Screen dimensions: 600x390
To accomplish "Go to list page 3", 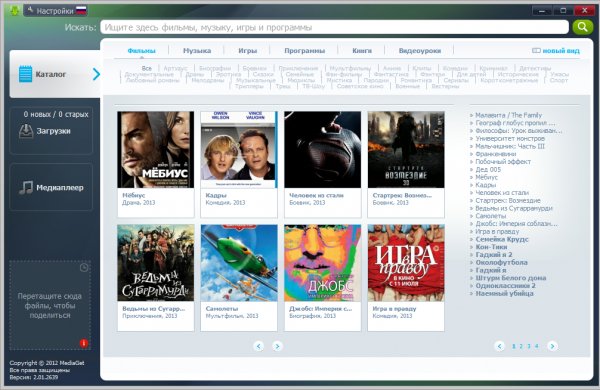I will pyautogui.click(x=529, y=346).
